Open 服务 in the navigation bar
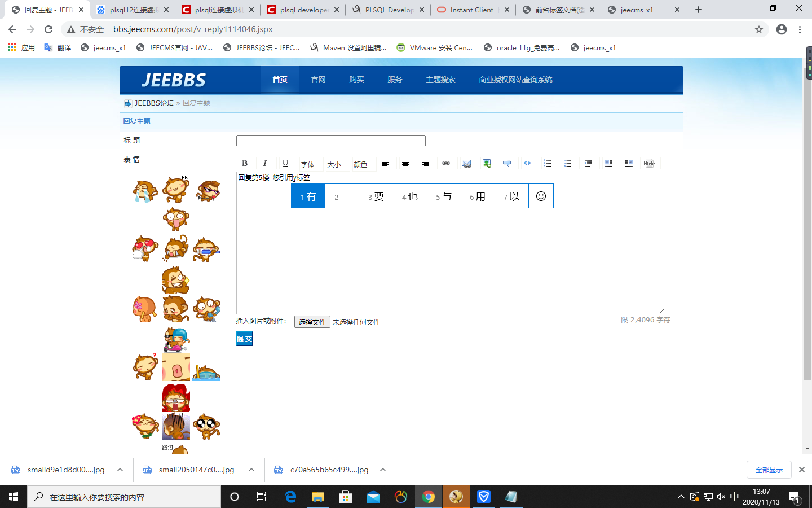 395,80
